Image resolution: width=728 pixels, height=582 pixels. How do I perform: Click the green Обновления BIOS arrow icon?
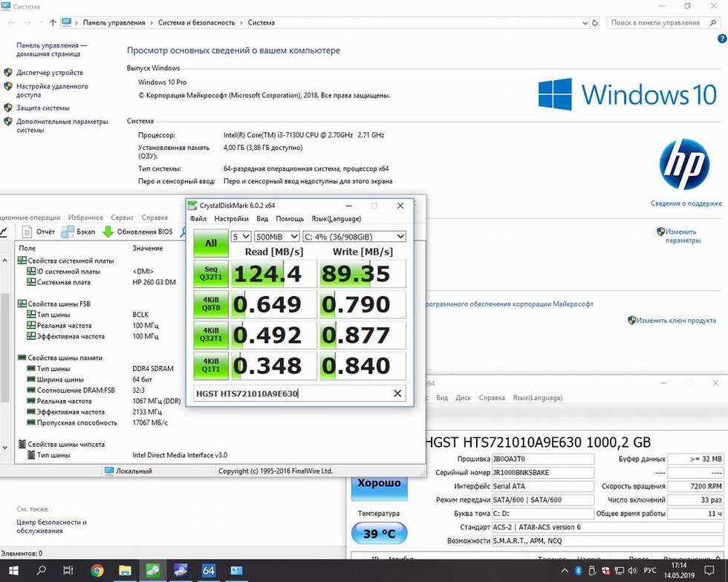coord(108,231)
